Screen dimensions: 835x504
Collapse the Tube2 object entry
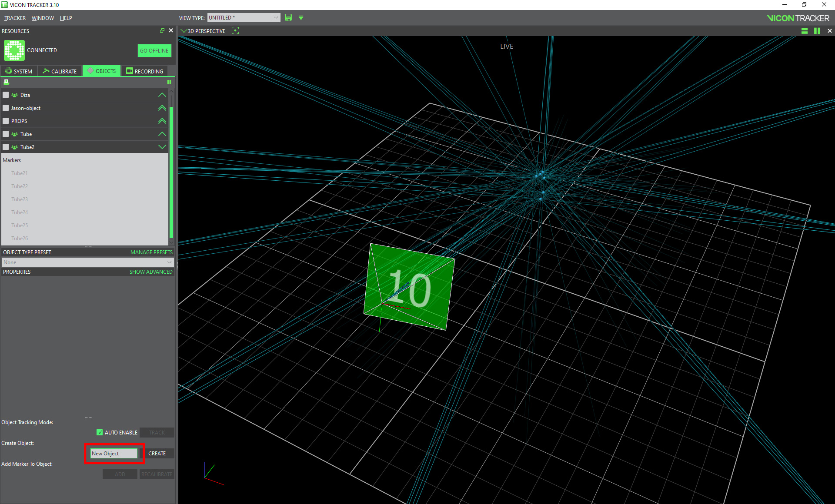point(162,147)
